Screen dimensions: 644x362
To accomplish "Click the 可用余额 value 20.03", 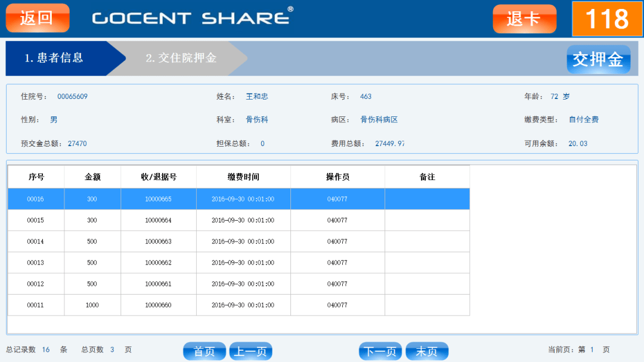I will [x=578, y=144].
